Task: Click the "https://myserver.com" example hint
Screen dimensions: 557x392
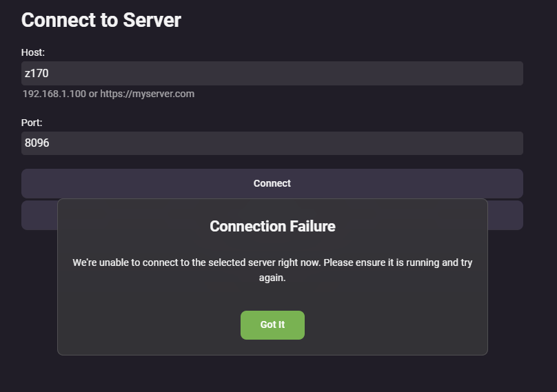Action: point(147,94)
